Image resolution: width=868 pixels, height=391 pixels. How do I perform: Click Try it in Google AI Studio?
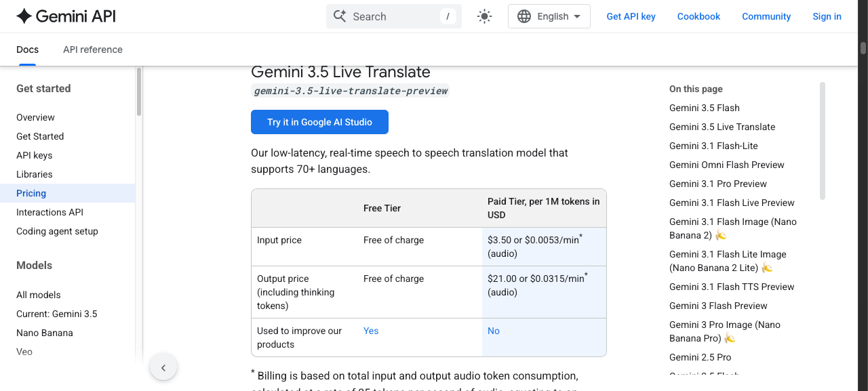[319, 122]
